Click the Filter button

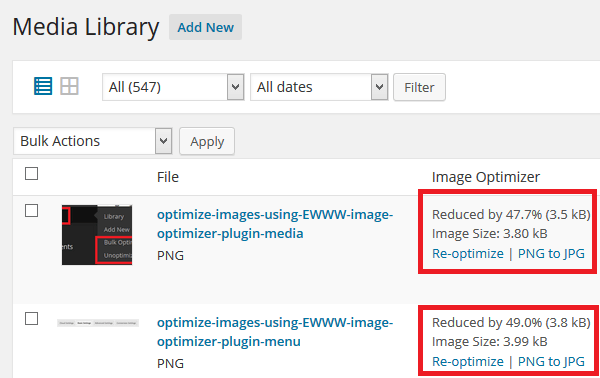419,87
